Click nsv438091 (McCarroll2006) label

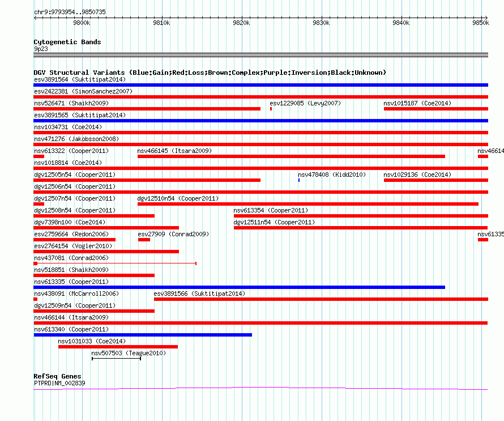tap(76, 294)
